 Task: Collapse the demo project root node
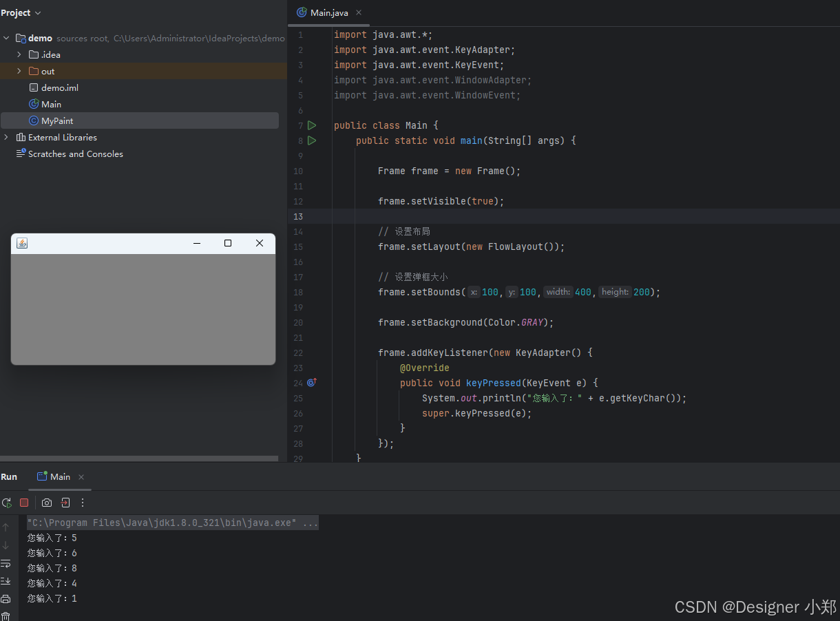click(x=6, y=38)
